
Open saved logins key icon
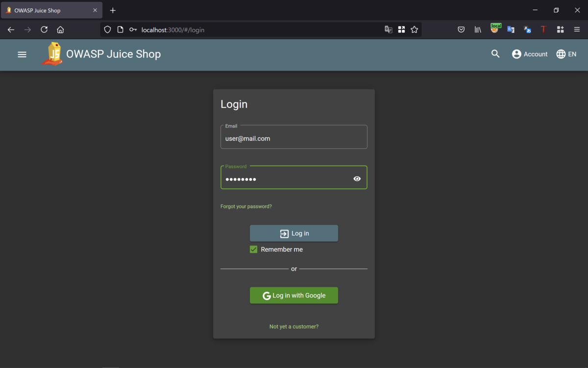(133, 29)
